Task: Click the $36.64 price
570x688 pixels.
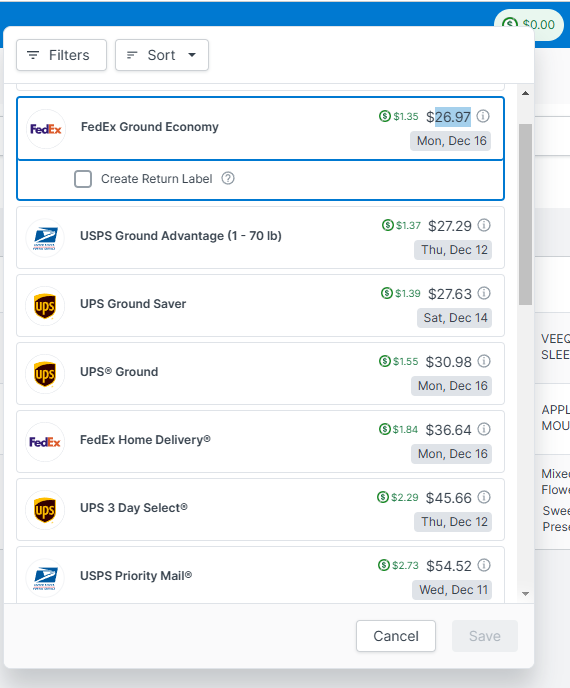Action: 448,430
